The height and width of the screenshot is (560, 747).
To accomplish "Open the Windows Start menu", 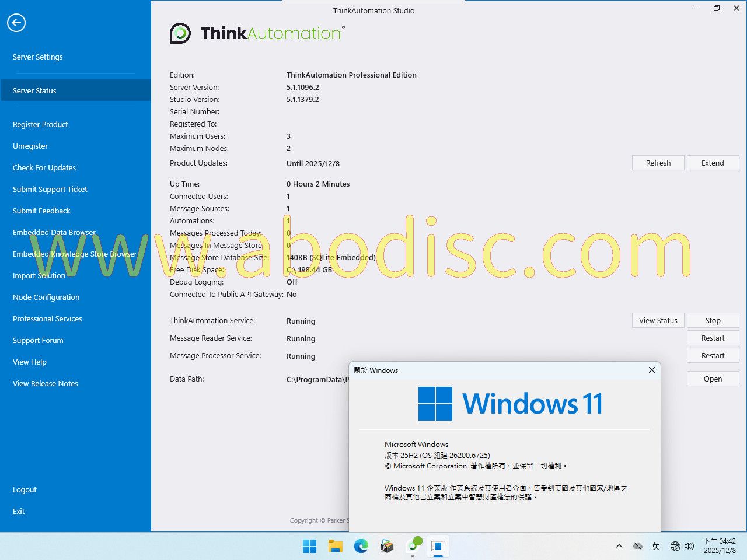I will [309, 546].
